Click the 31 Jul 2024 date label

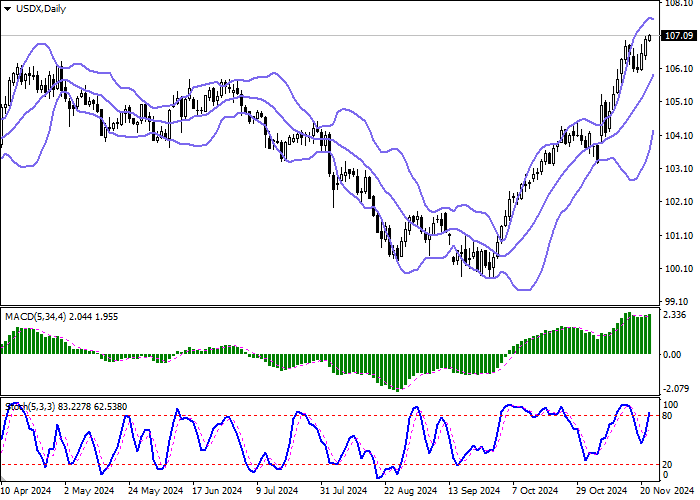[x=344, y=491]
